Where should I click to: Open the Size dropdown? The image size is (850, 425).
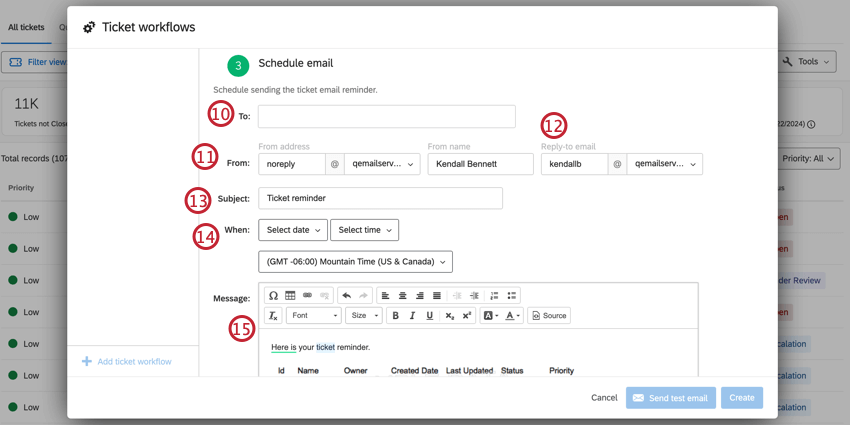point(364,315)
